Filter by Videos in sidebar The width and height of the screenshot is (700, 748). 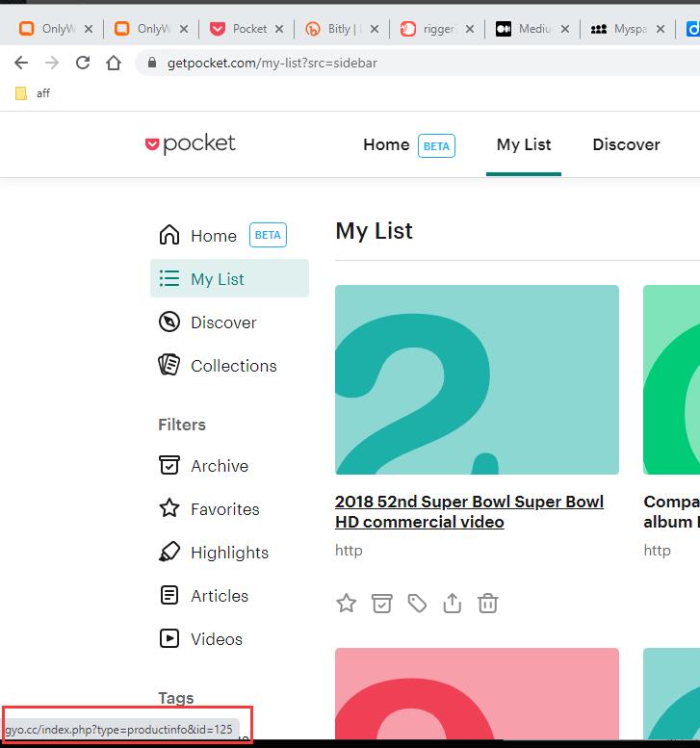click(x=217, y=639)
